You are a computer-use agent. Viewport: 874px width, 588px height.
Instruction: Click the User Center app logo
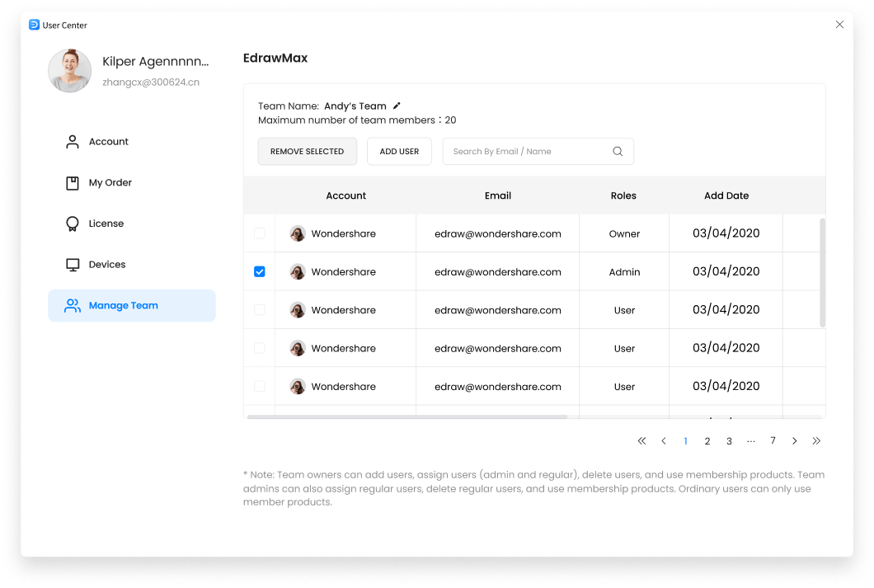34,25
